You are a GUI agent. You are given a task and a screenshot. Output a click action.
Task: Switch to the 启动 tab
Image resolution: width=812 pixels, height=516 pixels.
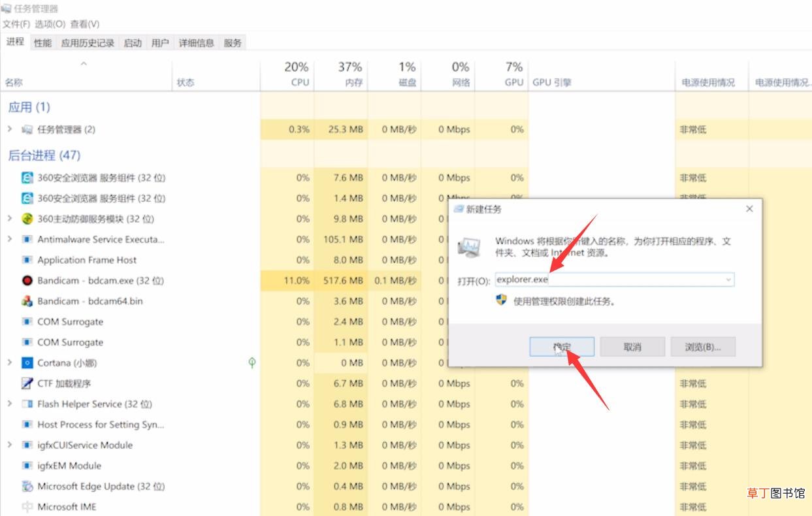tap(133, 43)
